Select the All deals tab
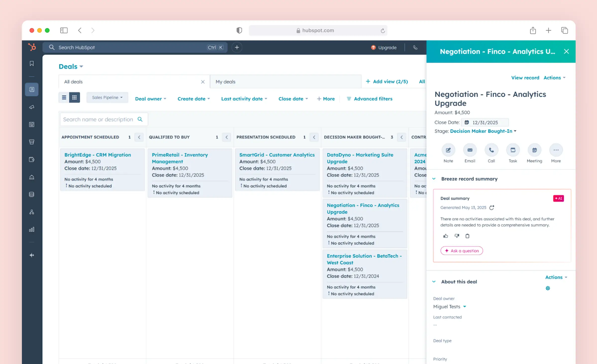 point(134,82)
